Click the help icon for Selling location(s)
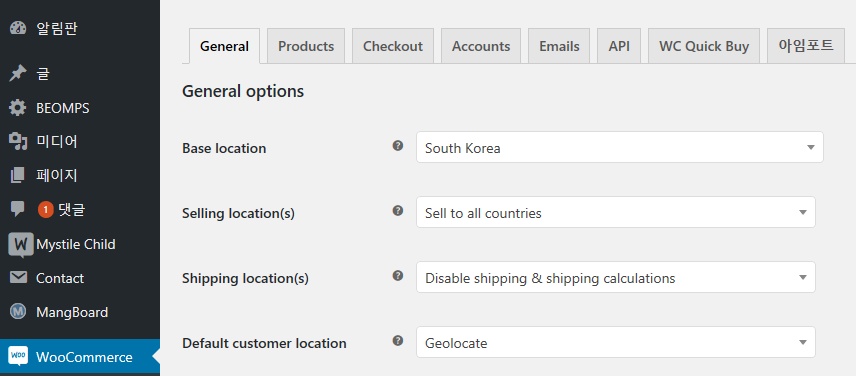Image resolution: width=856 pixels, height=376 pixels. [x=398, y=211]
